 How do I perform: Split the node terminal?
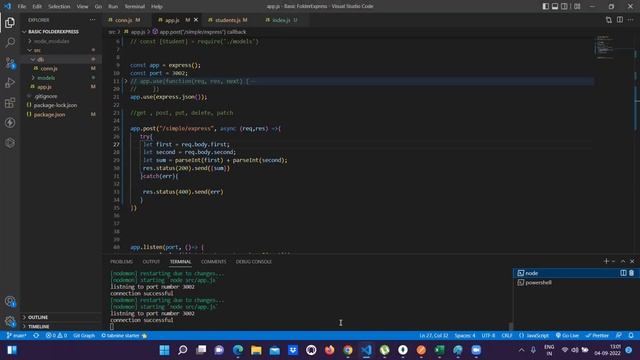(623, 273)
